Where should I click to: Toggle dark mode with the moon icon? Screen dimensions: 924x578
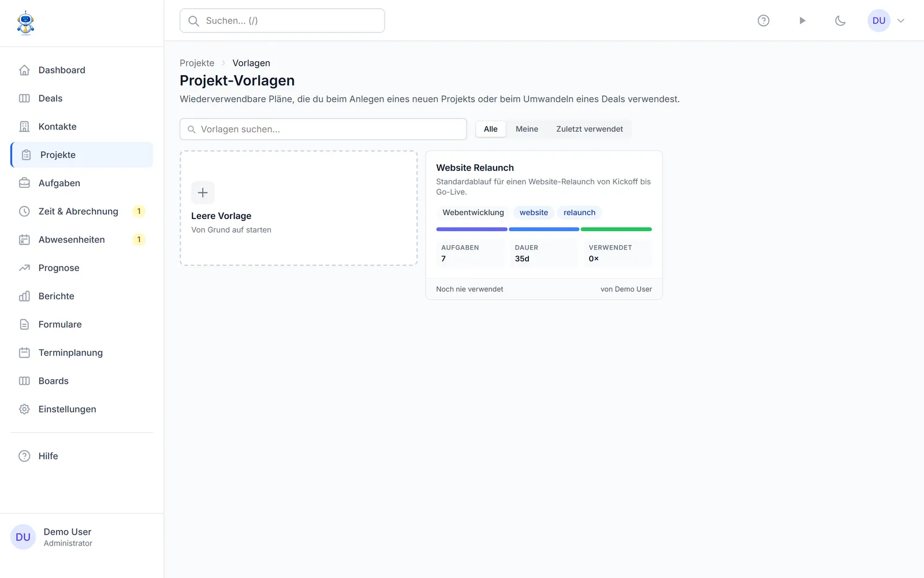840,21
